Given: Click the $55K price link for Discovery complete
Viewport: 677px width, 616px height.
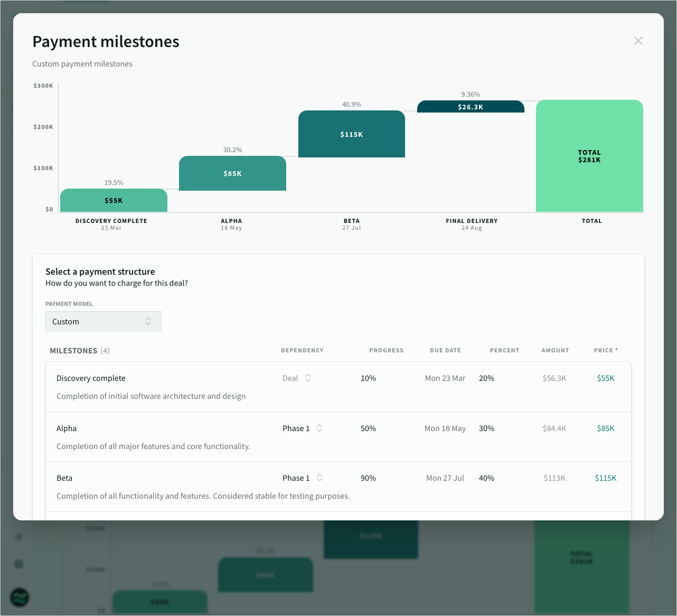Looking at the screenshot, I should pos(606,378).
